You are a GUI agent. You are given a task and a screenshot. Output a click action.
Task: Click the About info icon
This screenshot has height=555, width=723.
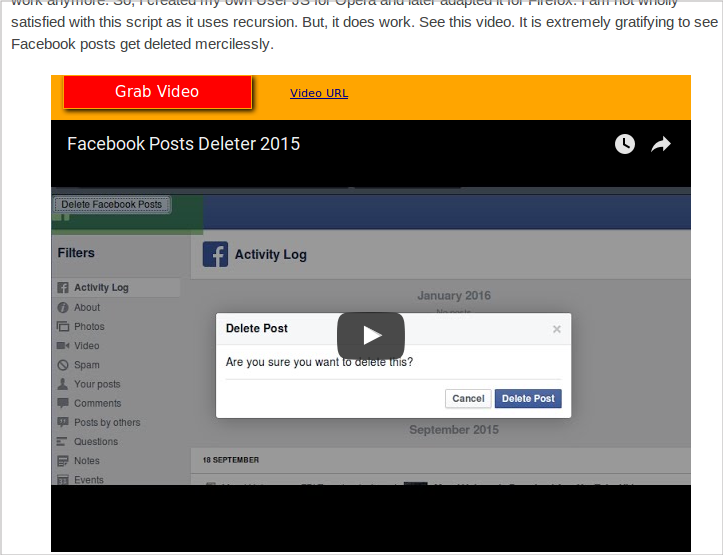pyautogui.click(x=63, y=307)
